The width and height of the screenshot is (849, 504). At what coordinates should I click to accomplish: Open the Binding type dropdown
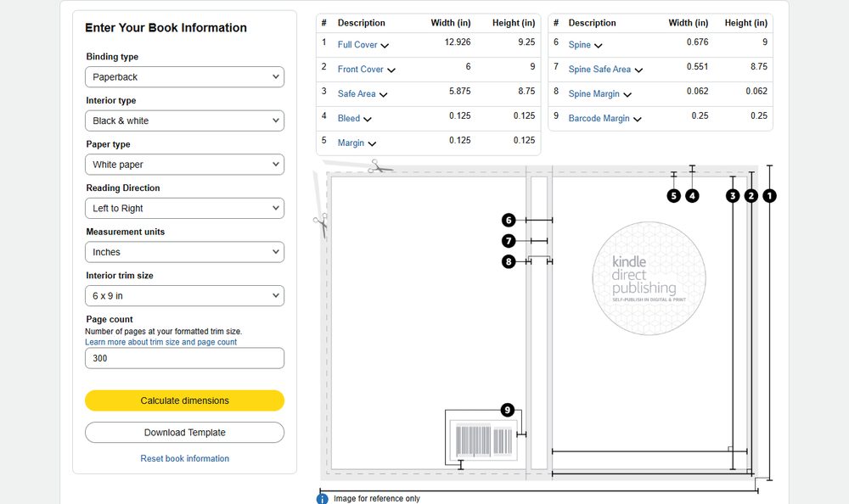click(x=184, y=77)
